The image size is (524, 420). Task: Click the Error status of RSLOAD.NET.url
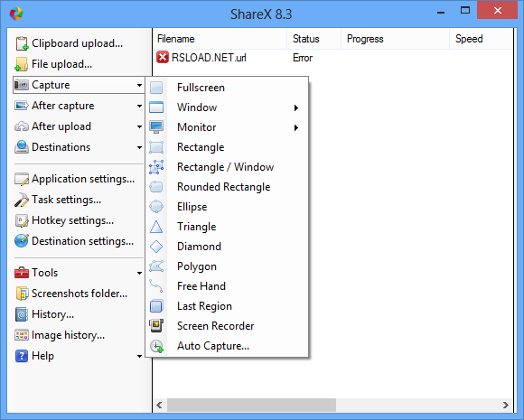point(303,58)
